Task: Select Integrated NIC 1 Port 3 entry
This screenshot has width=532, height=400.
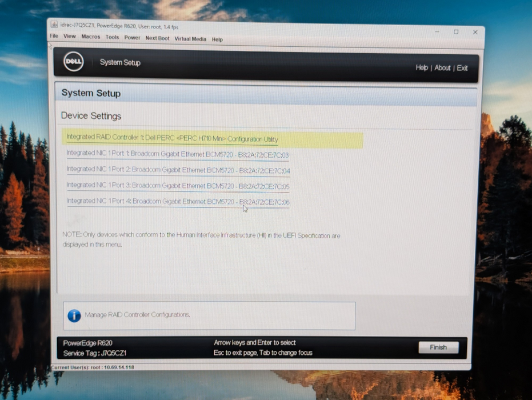Action: click(178, 186)
